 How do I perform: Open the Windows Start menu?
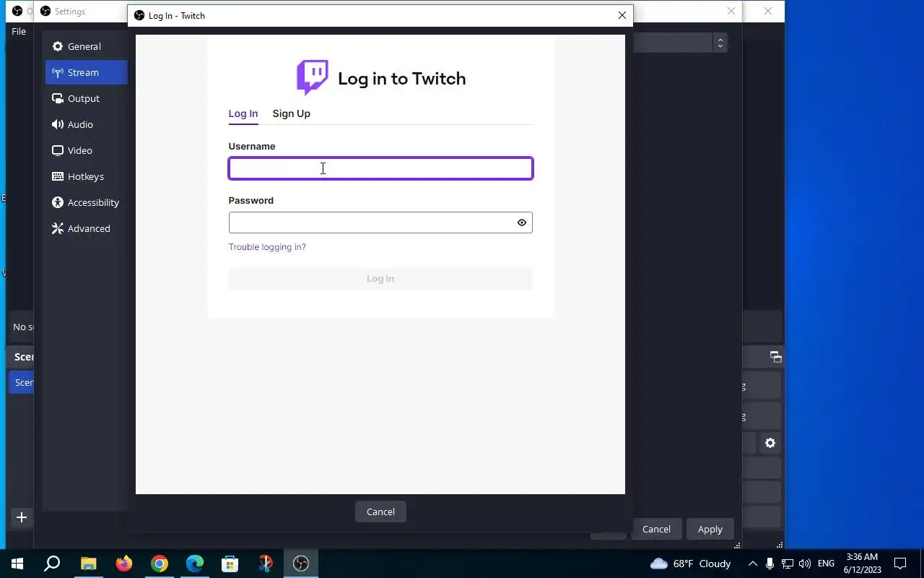click(x=17, y=564)
